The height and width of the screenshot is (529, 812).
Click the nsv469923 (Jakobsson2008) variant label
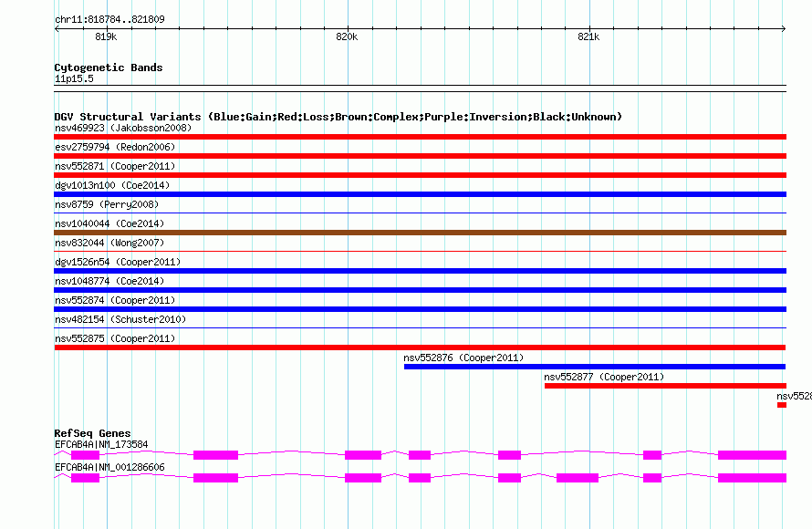click(x=123, y=128)
